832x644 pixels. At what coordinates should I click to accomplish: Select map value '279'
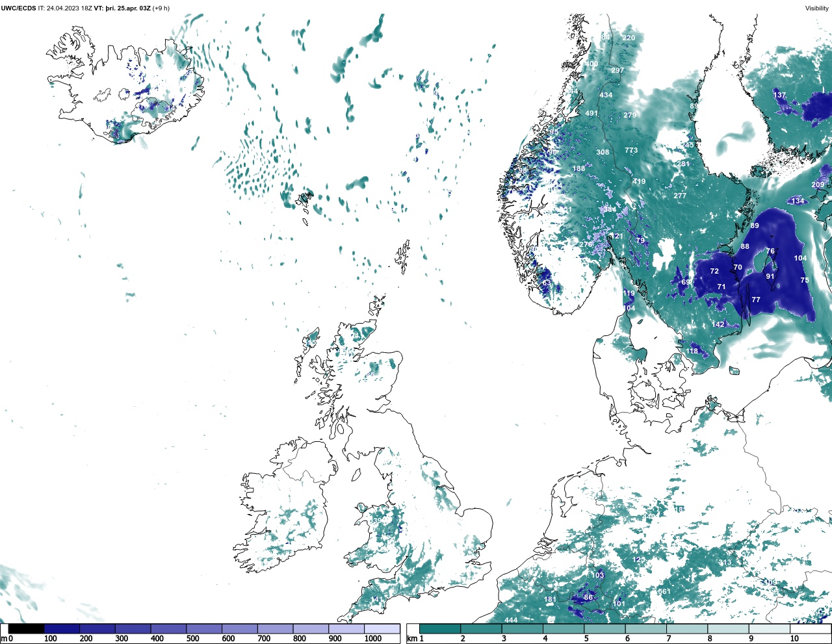pyautogui.click(x=630, y=115)
